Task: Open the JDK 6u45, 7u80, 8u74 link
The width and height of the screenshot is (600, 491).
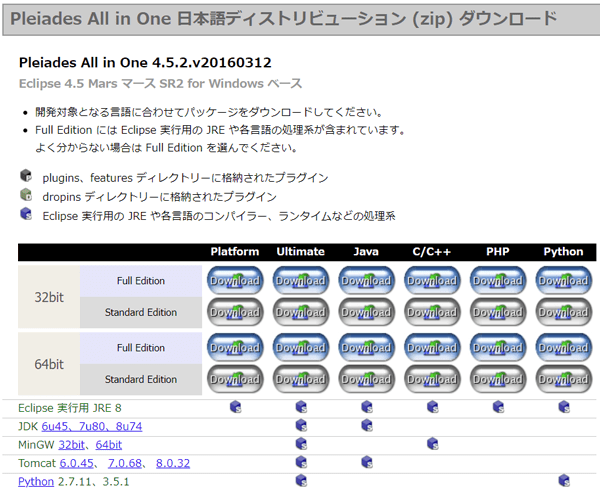Action: [92, 426]
